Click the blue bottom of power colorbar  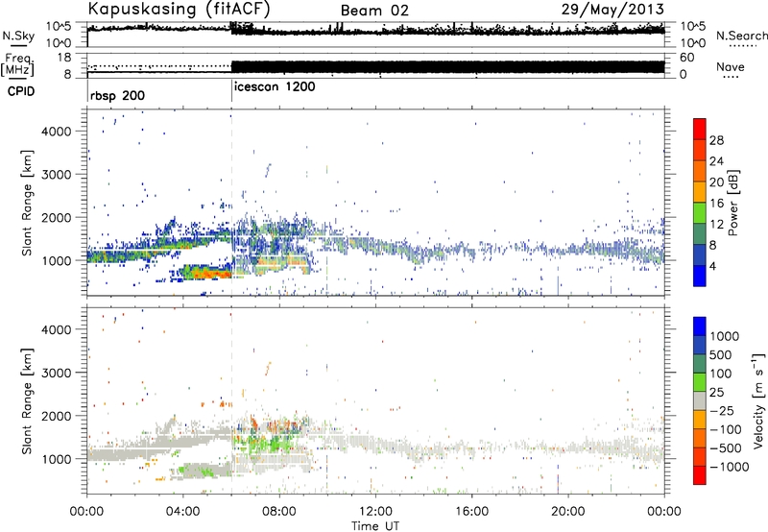pyautogui.click(x=700, y=276)
